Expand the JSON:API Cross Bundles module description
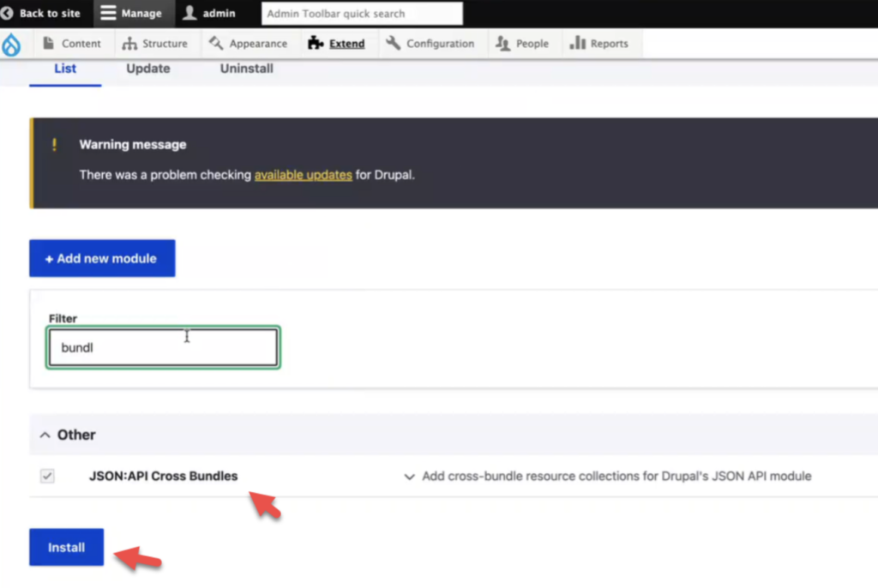 click(x=409, y=476)
